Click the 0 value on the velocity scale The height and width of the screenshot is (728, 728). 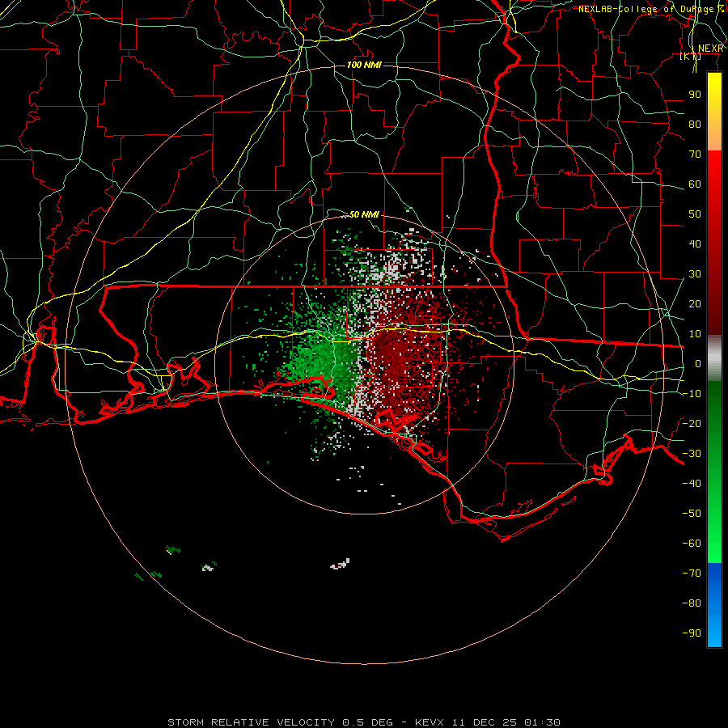pos(698,364)
